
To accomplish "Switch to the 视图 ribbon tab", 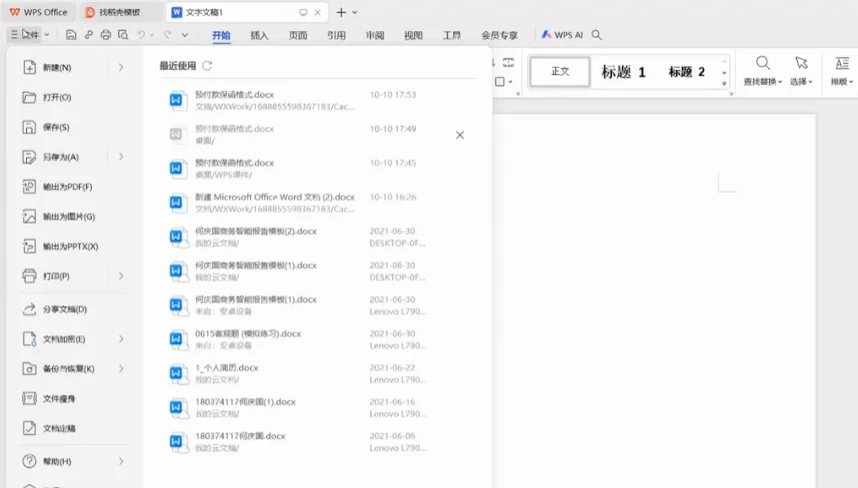I will coord(413,35).
